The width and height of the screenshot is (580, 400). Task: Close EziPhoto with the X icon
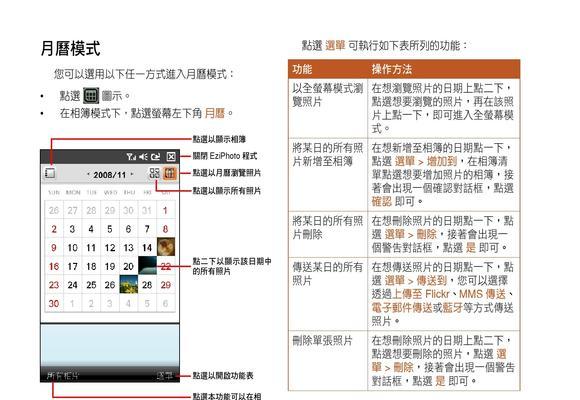(x=171, y=157)
